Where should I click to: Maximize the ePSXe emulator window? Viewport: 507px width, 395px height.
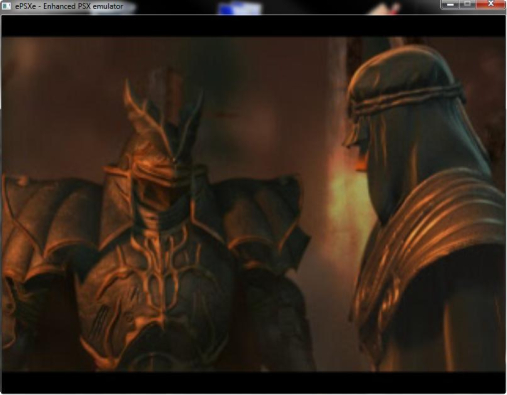click(468, 4)
